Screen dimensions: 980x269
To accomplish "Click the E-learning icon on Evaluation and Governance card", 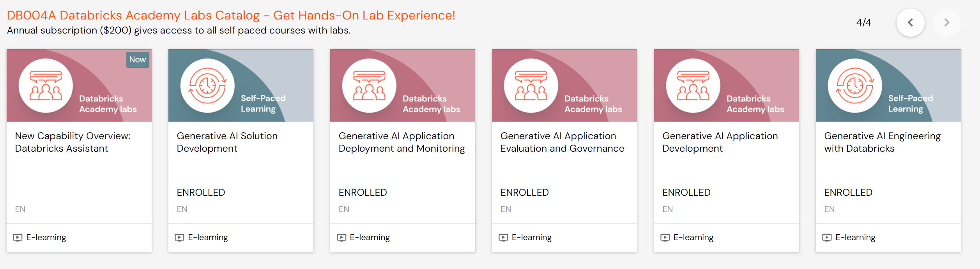I will coord(504,237).
